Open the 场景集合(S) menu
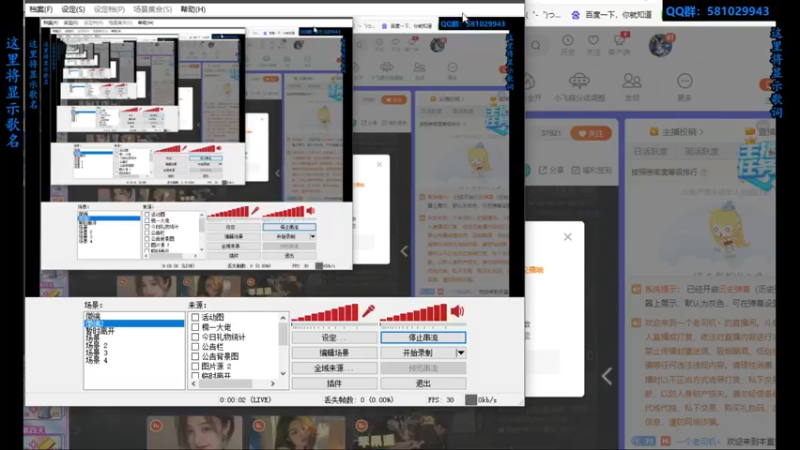Viewport: 800px width, 450px height. click(x=153, y=9)
